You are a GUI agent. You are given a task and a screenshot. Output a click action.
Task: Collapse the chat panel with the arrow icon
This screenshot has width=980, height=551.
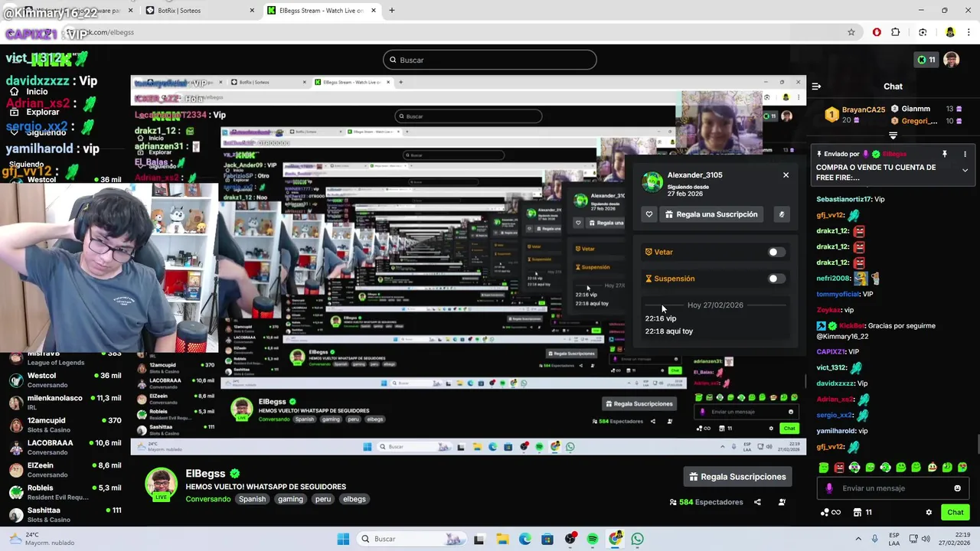(x=816, y=86)
